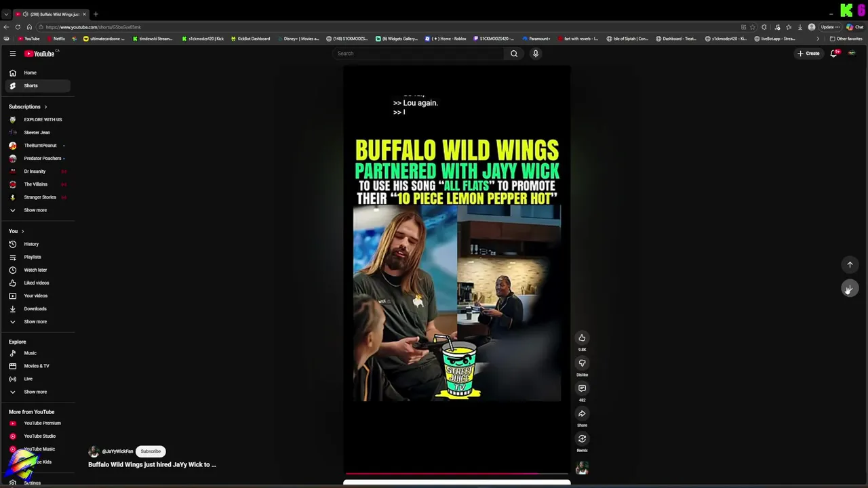Go to next Short arrow
This screenshot has width=868, height=488.
coord(850,289)
